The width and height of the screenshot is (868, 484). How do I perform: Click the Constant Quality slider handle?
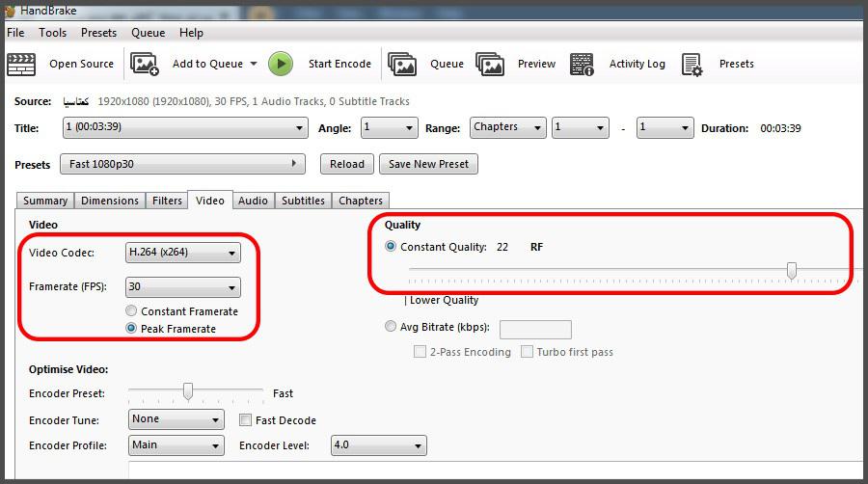792,271
